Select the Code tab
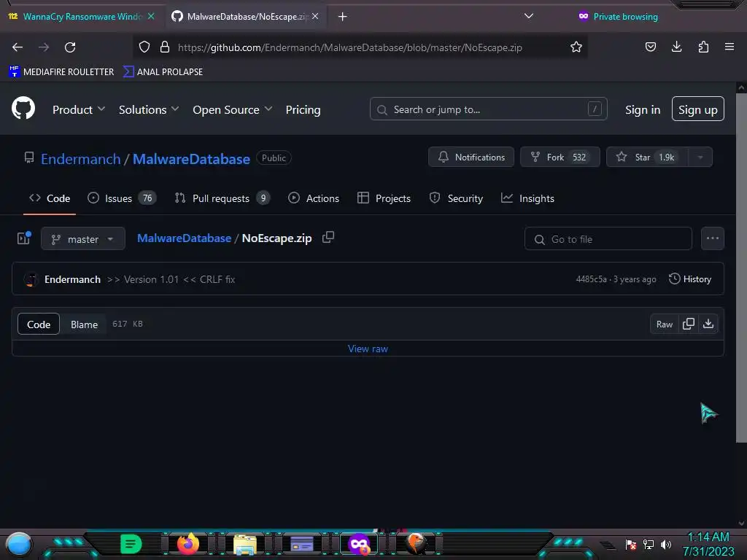Image resolution: width=747 pixels, height=560 pixels. [x=50, y=198]
